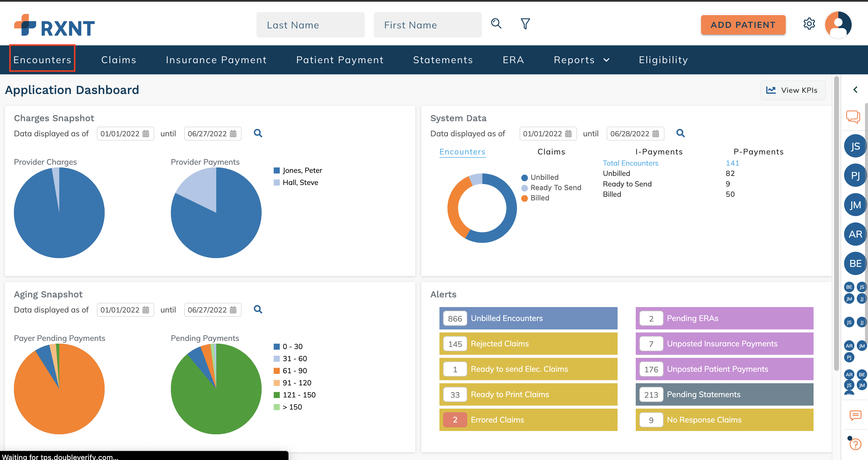
Task: Open the patient filter funnel icon
Action: (525, 24)
